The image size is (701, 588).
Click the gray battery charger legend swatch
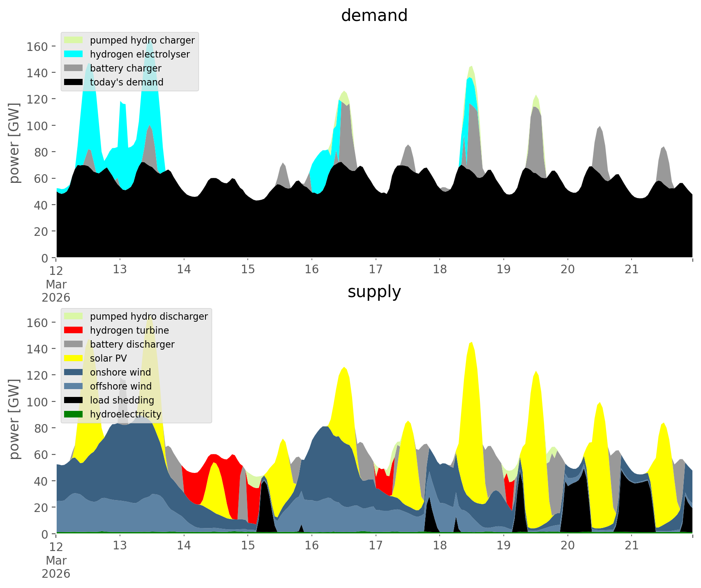(x=74, y=68)
